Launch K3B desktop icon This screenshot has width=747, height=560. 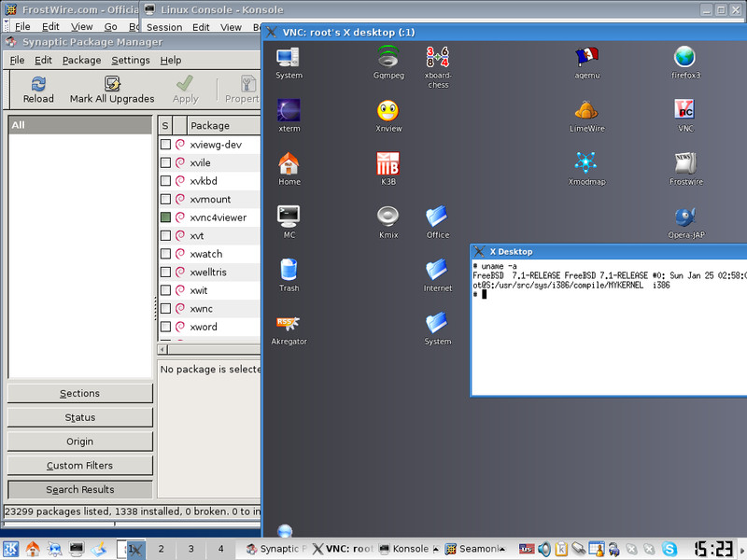tap(388, 163)
